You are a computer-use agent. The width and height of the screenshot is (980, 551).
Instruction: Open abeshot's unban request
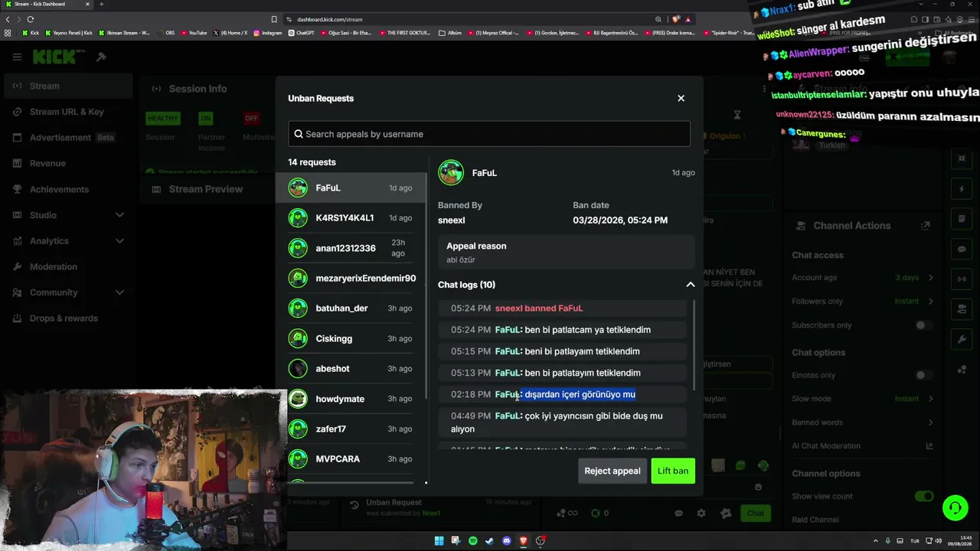[x=351, y=369]
